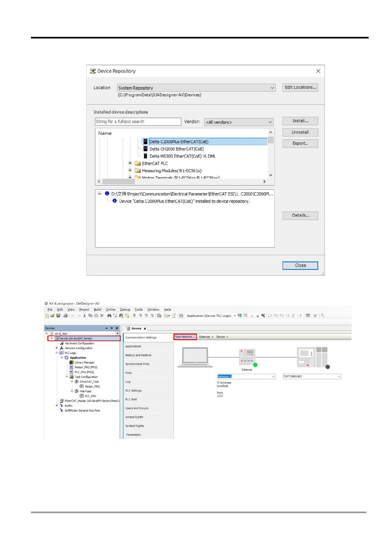Select Device (AX-8xxEP0 Series) in tree

[x=76, y=339]
